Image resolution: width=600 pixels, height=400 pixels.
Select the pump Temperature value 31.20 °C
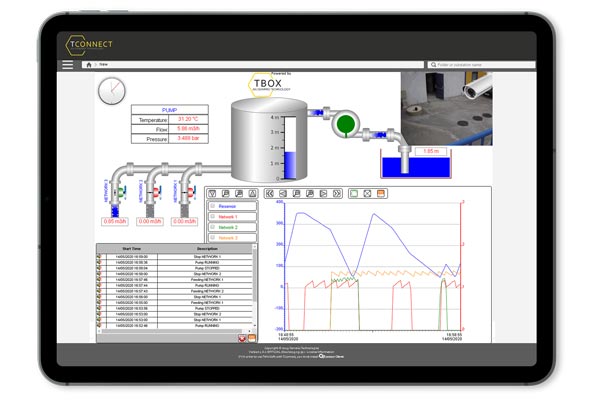tap(188, 119)
